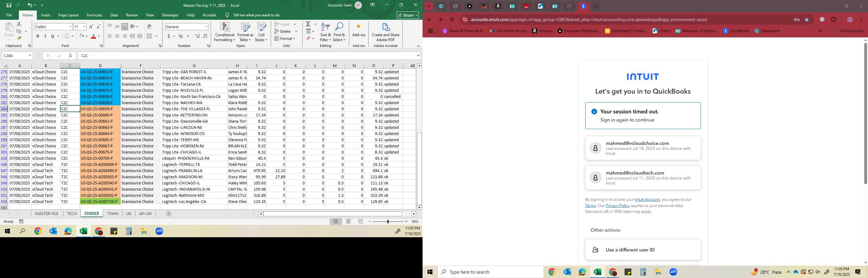Select the Format Painter brush

click(19, 38)
